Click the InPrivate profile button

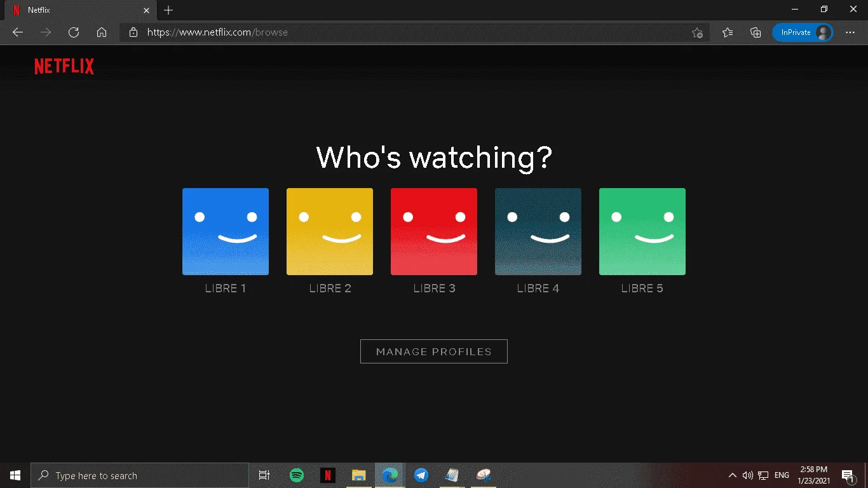coord(803,32)
